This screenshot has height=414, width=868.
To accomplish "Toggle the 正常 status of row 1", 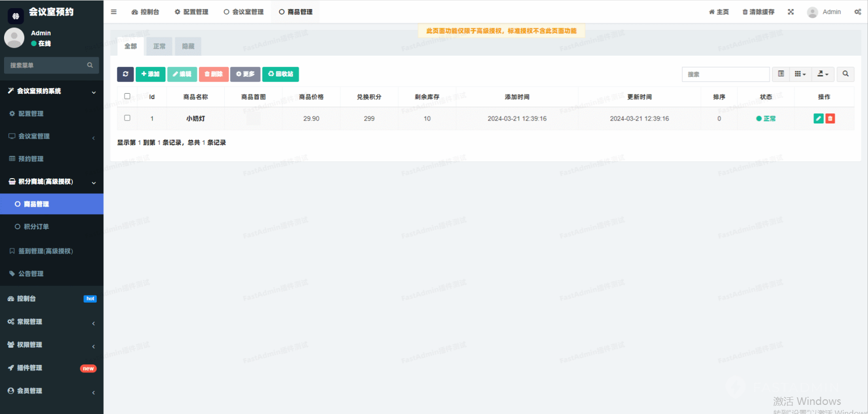I will (766, 118).
